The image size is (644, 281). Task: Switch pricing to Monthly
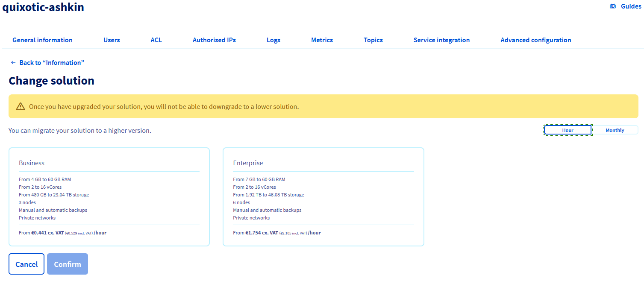(615, 130)
